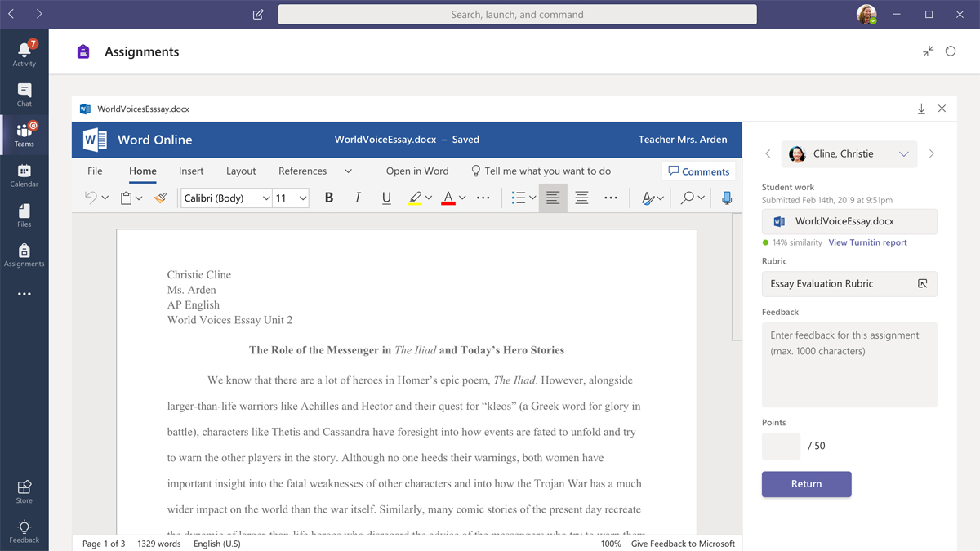Screen dimensions: 980x551
Task: Select the Format Painter brush
Action: tap(160, 198)
